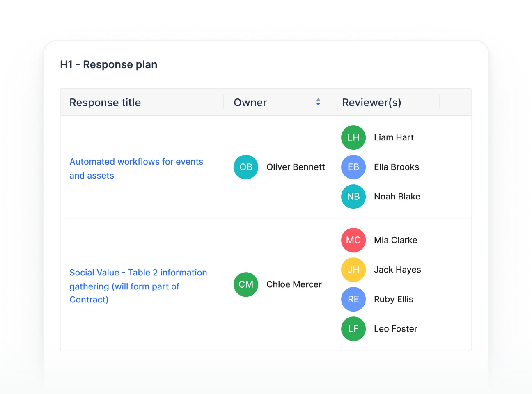
Task: Select the 'Owner' column header label
Action: [x=250, y=103]
